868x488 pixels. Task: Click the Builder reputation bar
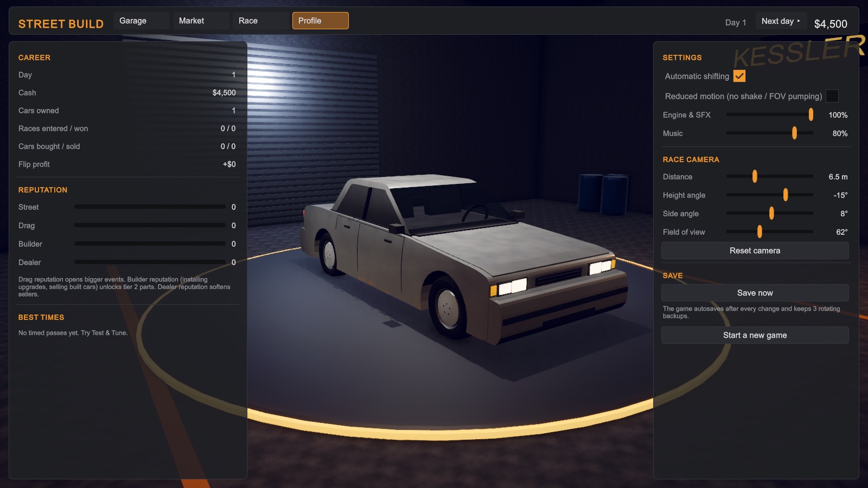point(150,243)
